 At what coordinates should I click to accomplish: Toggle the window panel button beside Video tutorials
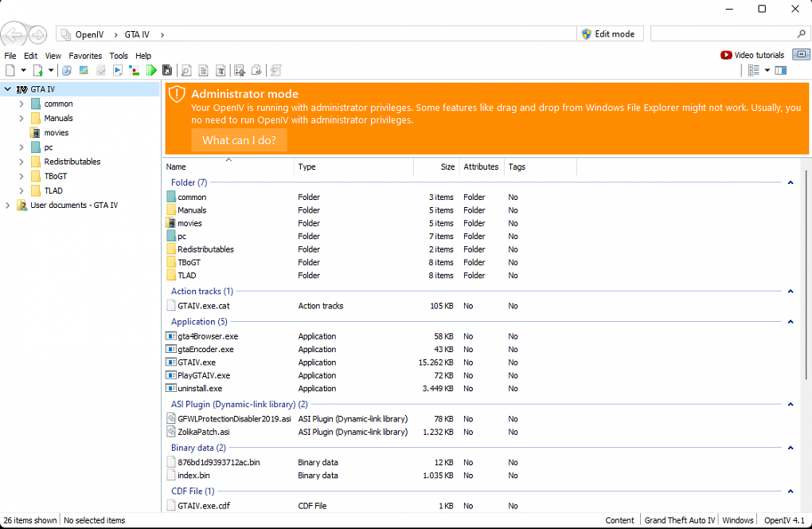coord(801,54)
